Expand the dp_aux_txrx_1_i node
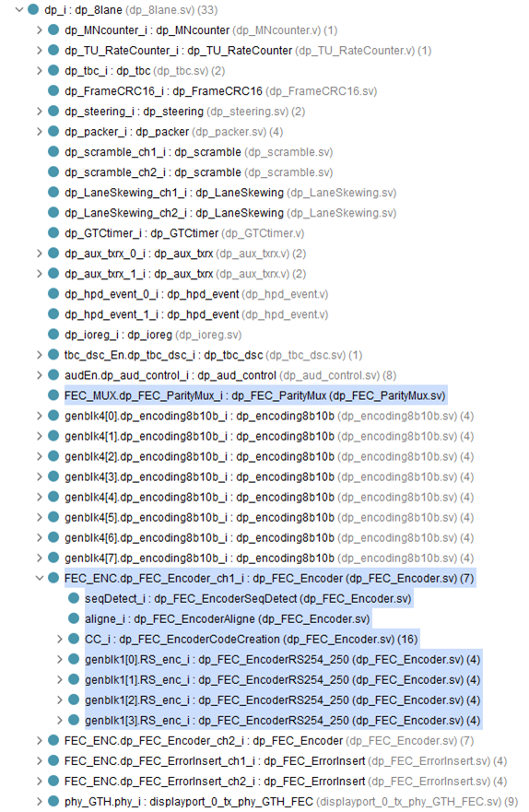The image size is (529, 812). click(x=40, y=274)
